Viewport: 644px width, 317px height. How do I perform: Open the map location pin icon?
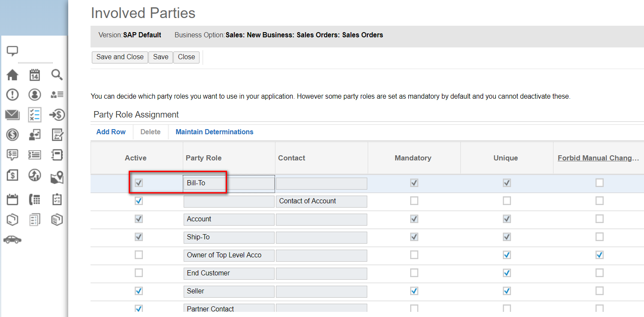[57, 177]
